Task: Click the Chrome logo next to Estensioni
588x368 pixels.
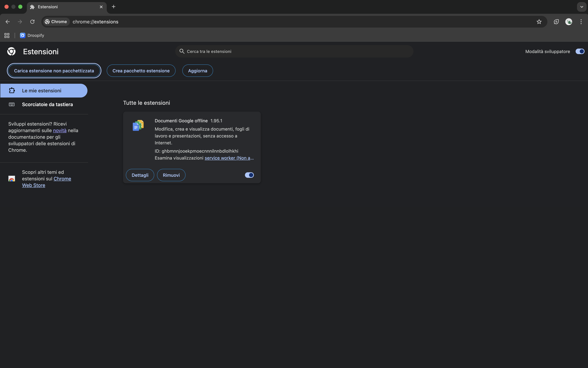Action: click(x=11, y=51)
